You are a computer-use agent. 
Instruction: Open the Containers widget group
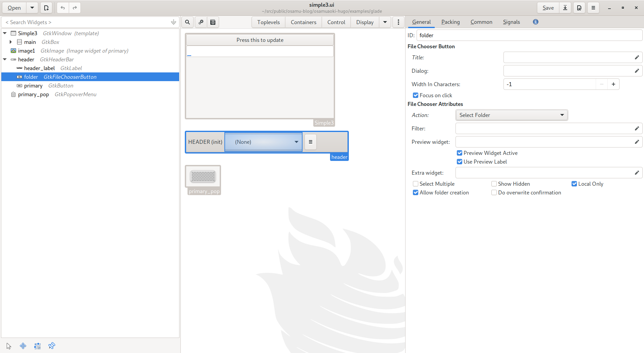pyautogui.click(x=303, y=22)
